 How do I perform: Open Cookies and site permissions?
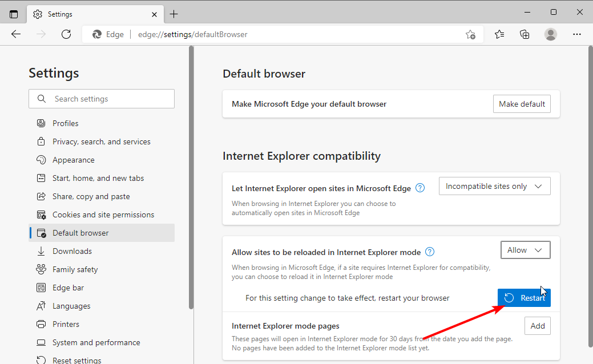tap(102, 215)
